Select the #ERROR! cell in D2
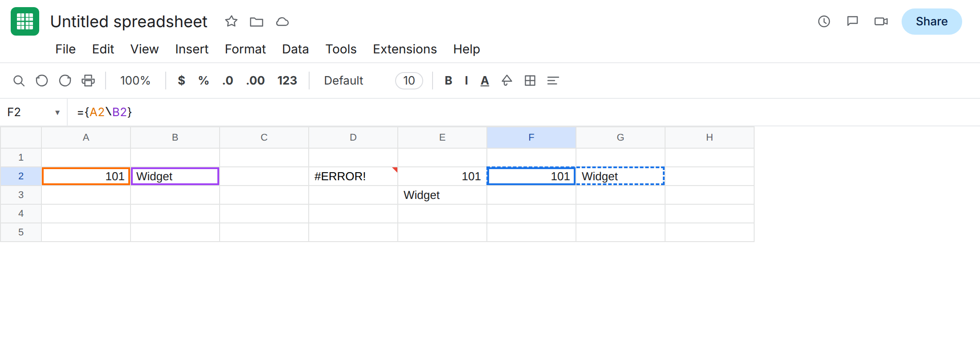 click(x=353, y=176)
